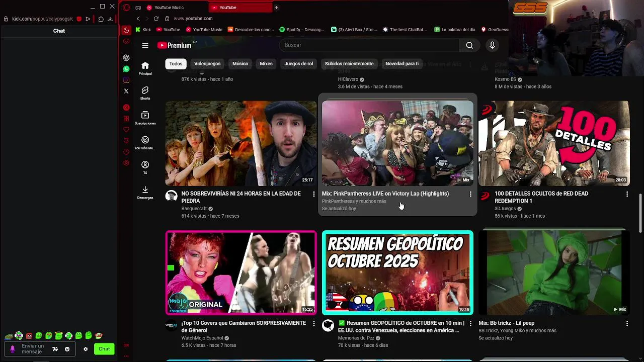Open Resumen Geopolítico Octubre 2025 thumbnail
644x362 pixels.
(397, 273)
